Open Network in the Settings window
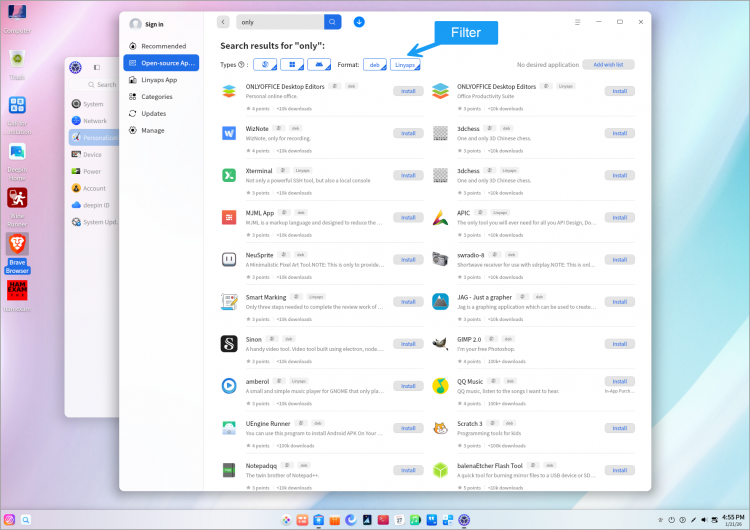Viewport: 750px width, 530px height. click(x=93, y=121)
